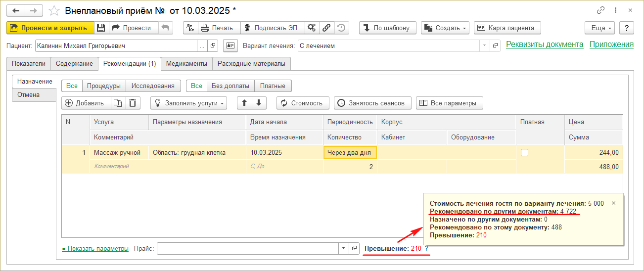Click the delete row trash icon

(x=133, y=103)
